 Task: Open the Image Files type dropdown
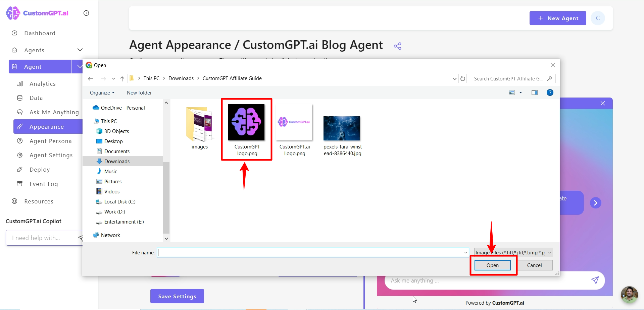pos(513,253)
